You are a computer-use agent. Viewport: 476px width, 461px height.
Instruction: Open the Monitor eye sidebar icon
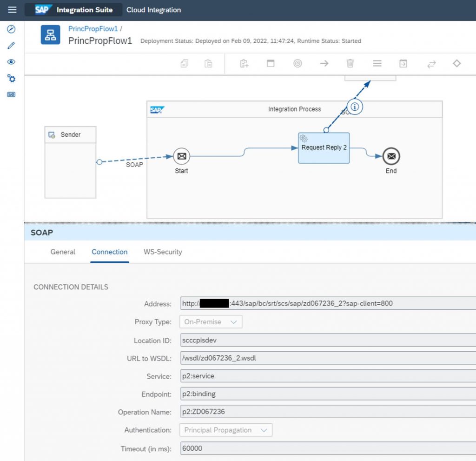tap(11, 62)
